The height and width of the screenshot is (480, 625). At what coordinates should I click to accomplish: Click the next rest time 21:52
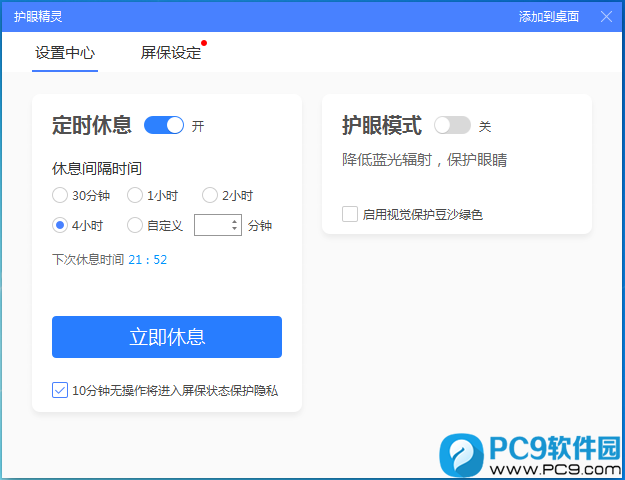147,260
